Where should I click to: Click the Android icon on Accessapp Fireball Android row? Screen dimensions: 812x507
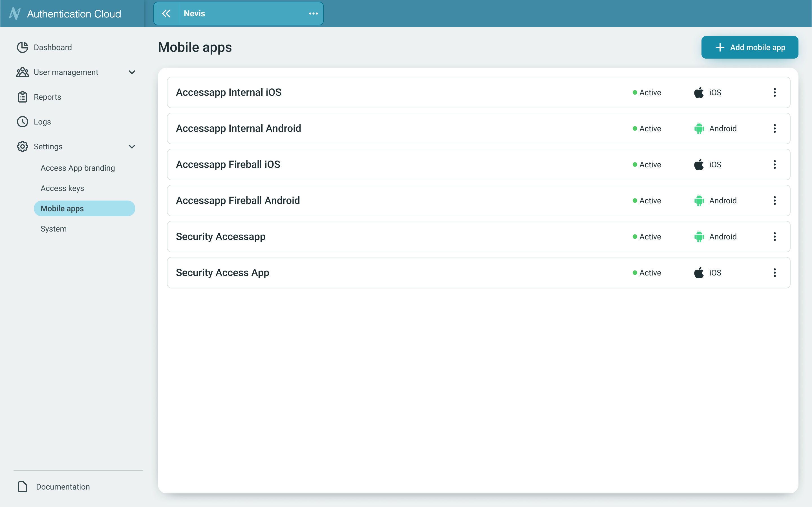pos(699,201)
